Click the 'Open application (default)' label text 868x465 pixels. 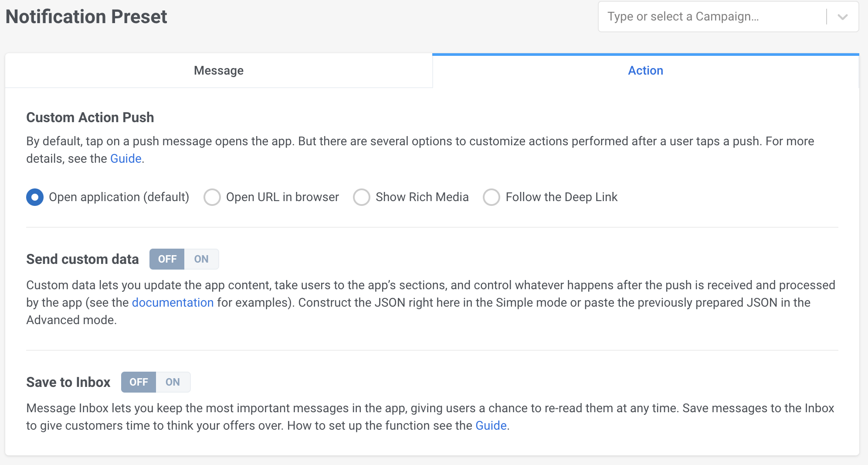119,197
